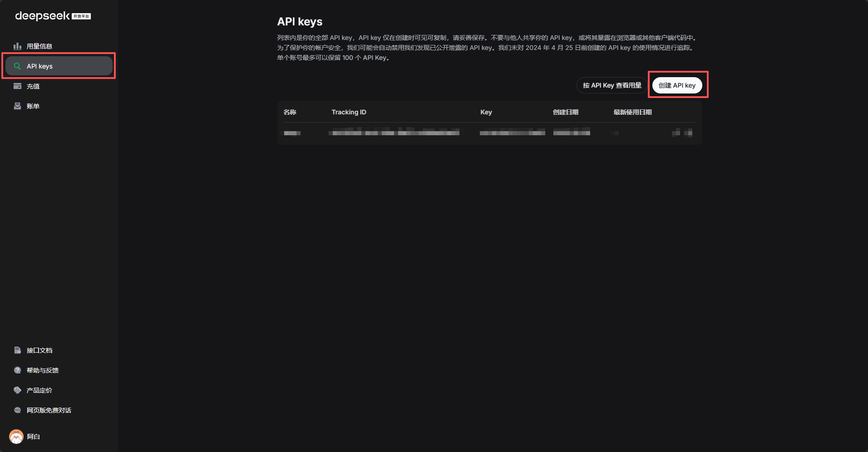The image size is (868, 452).
Task: Open usage info via bar chart icon
Action: pyautogui.click(x=17, y=46)
